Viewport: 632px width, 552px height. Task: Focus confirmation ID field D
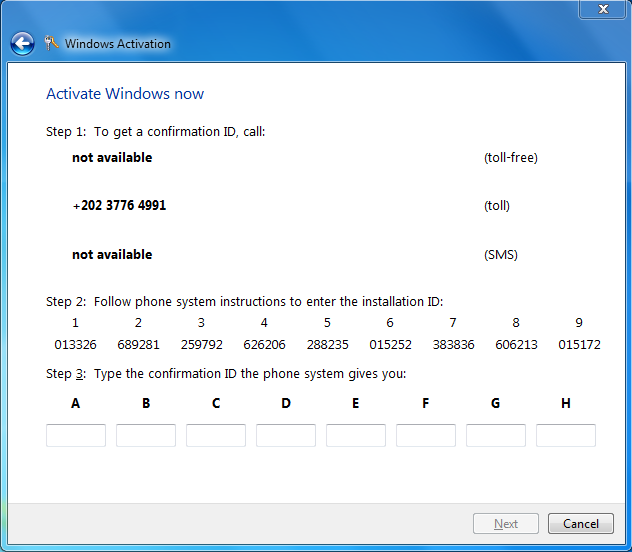tap(286, 435)
